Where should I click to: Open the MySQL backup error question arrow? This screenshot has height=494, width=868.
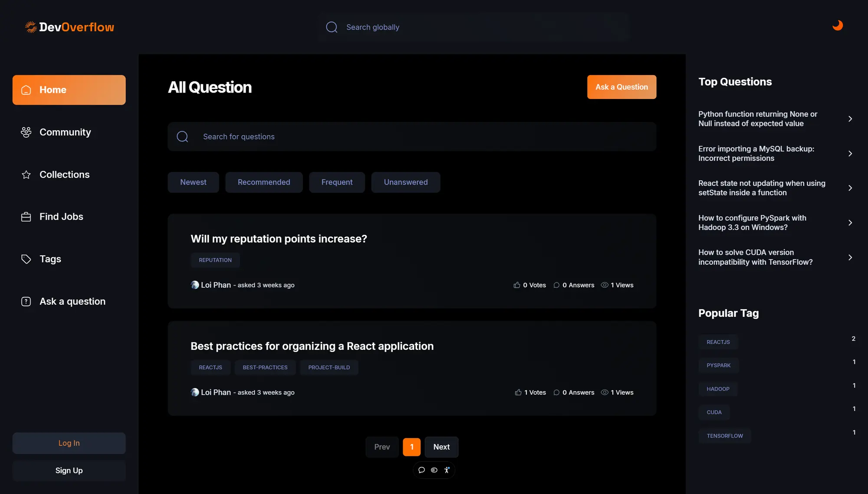point(850,154)
